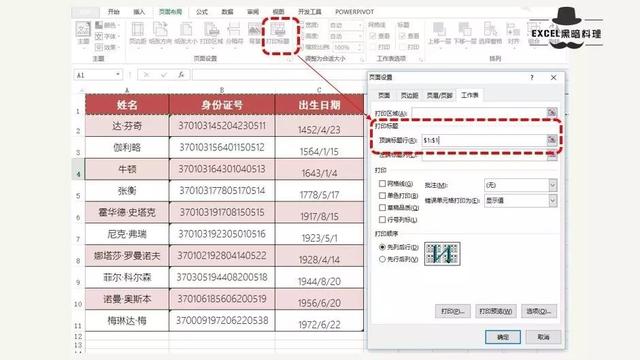Confirm the dialog with OK (确定)
The image size is (640, 360).
503,337
